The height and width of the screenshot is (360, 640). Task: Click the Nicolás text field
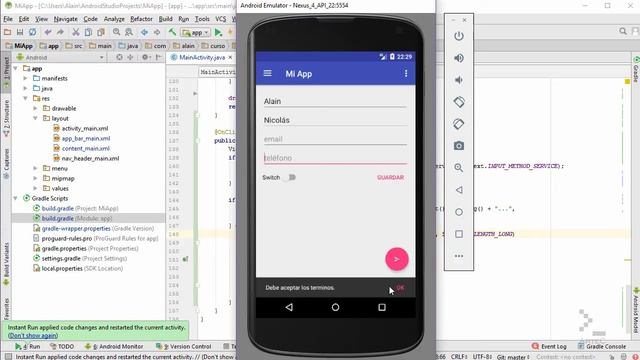(x=335, y=120)
